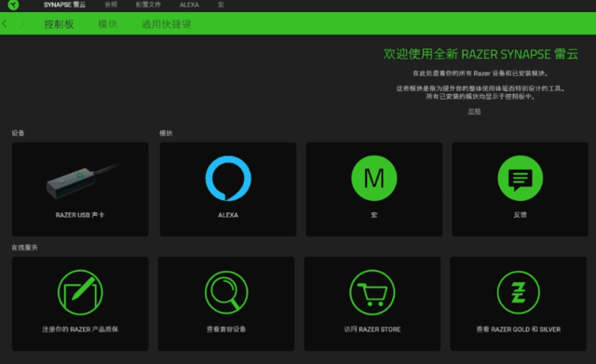
Task: Select the 控制板 sub-tab
Action: pyautogui.click(x=59, y=24)
